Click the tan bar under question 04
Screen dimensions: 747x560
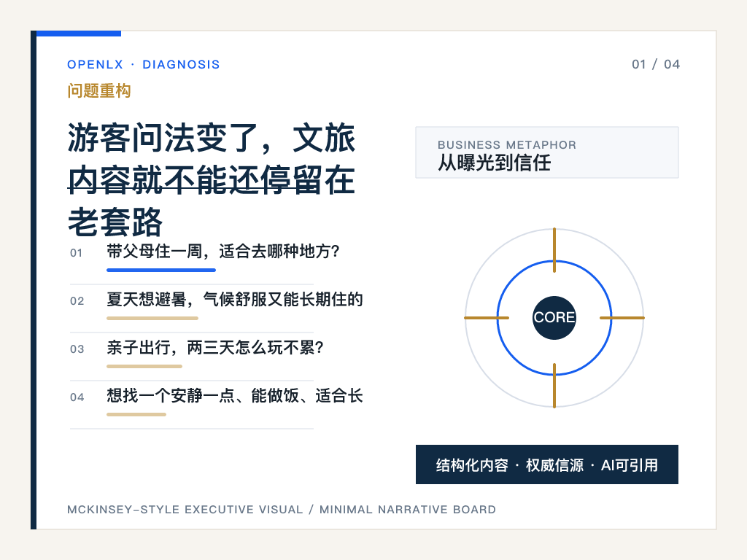[x=136, y=414]
